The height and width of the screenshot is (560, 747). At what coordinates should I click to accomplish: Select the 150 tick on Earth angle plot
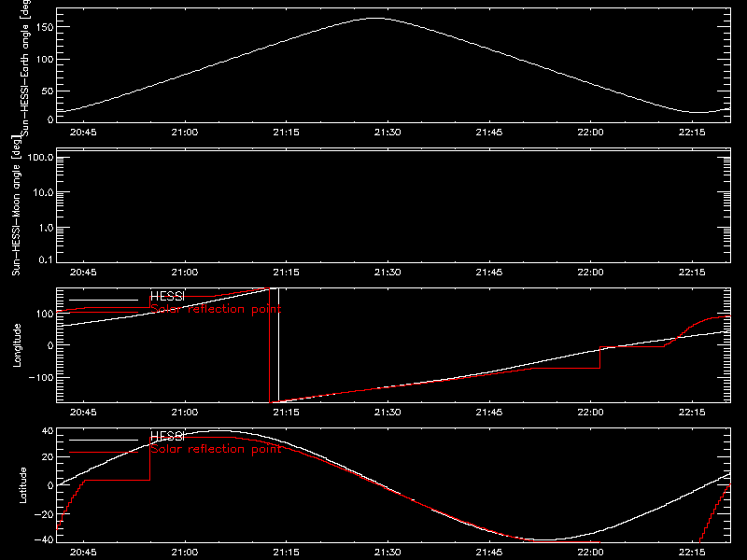(44, 27)
